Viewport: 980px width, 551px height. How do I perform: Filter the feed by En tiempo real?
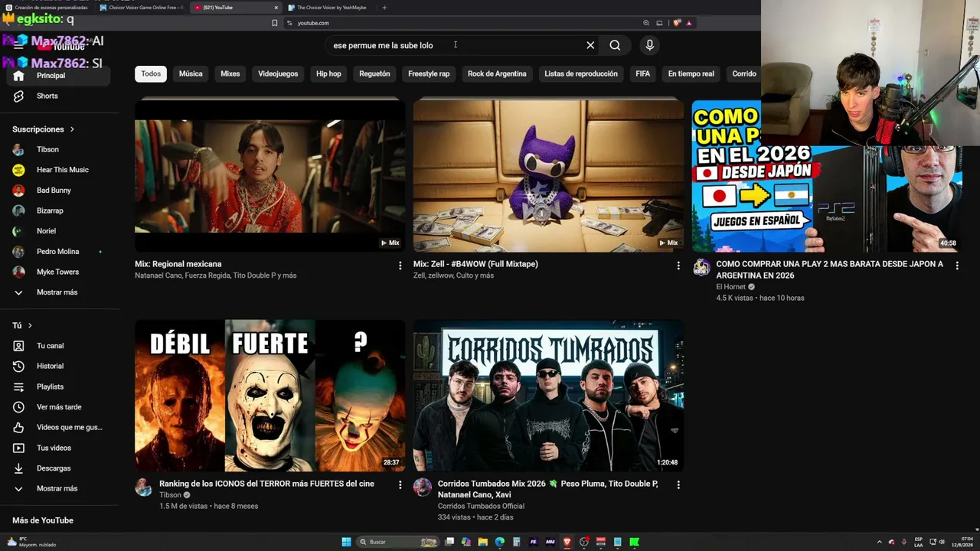tap(691, 73)
